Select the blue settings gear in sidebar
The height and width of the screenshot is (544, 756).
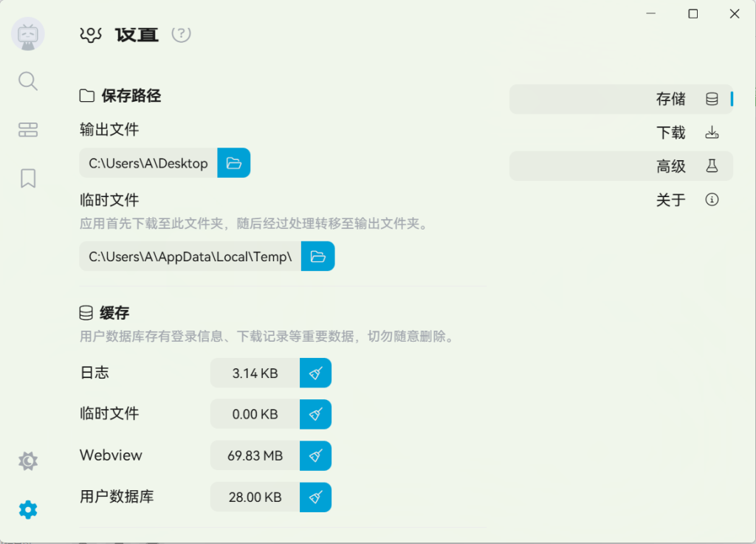tap(27, 509)
